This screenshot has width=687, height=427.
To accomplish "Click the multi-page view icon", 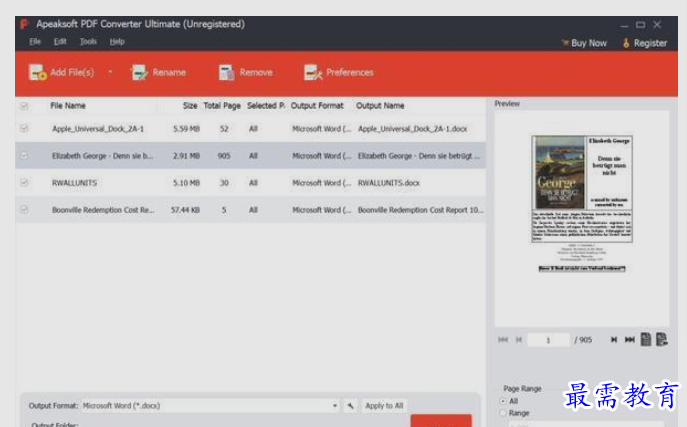I will click(x=662, y=339).
